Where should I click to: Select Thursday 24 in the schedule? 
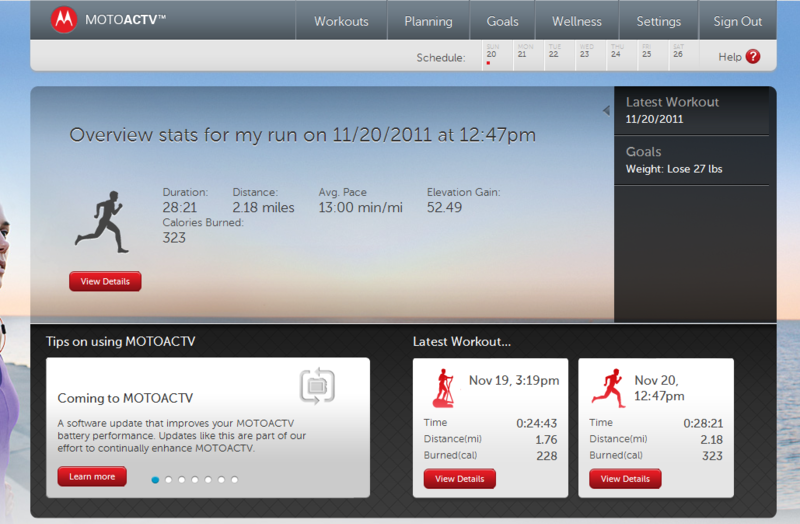pyautogui.click(x=621, y=55)
